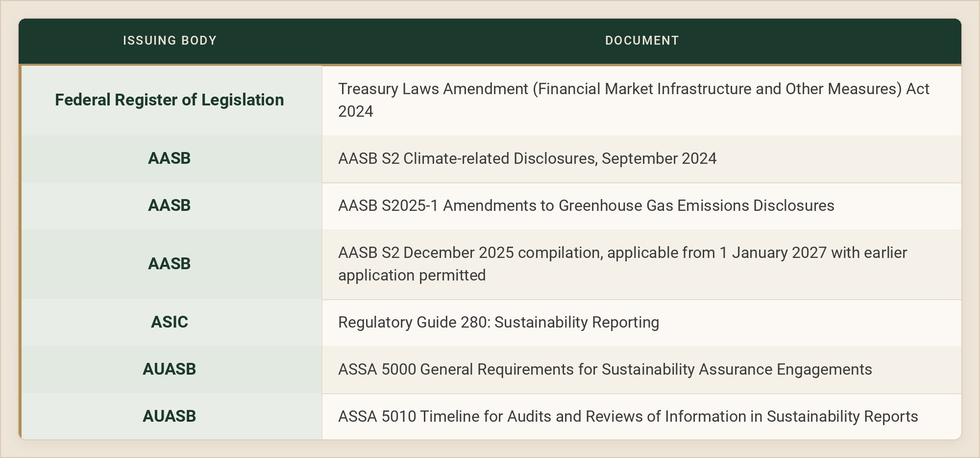Screen dimensions: 980x458
Task: Select Regulatory Guide 280: Sustainability Reporting
Action: [x=498, y=322]
